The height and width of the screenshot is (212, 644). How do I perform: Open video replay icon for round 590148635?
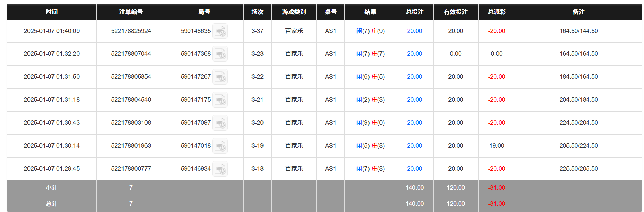point(220,31)
